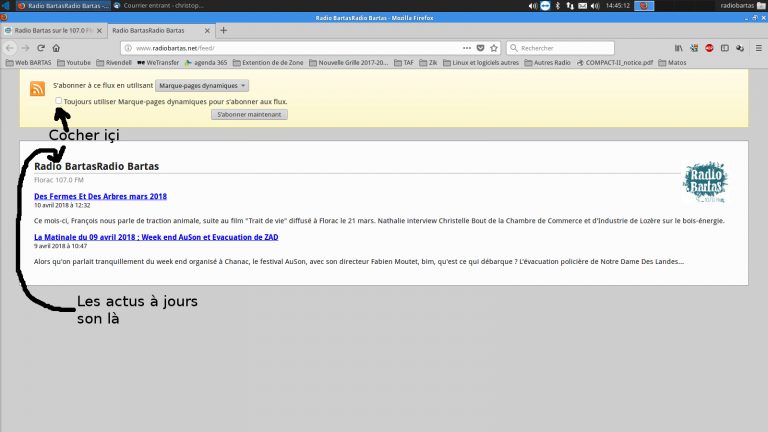Open Web BARTAS bookmark folder

click(x=28, y=63)
